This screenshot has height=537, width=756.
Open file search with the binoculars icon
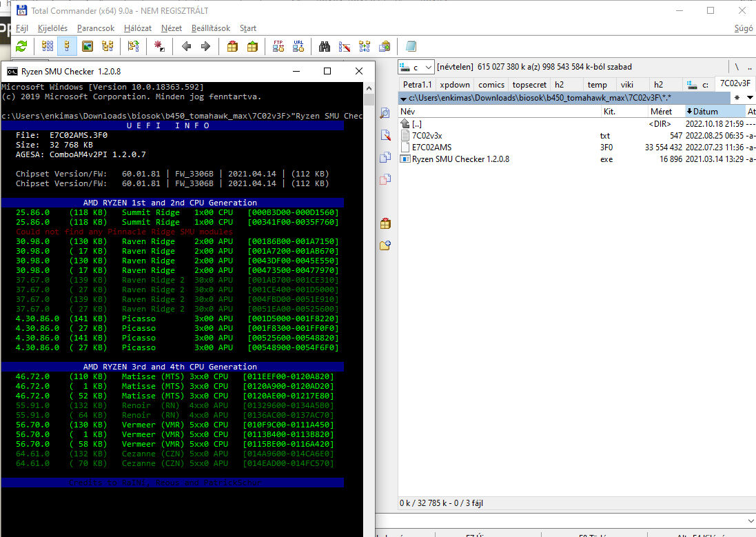point(325,46)
